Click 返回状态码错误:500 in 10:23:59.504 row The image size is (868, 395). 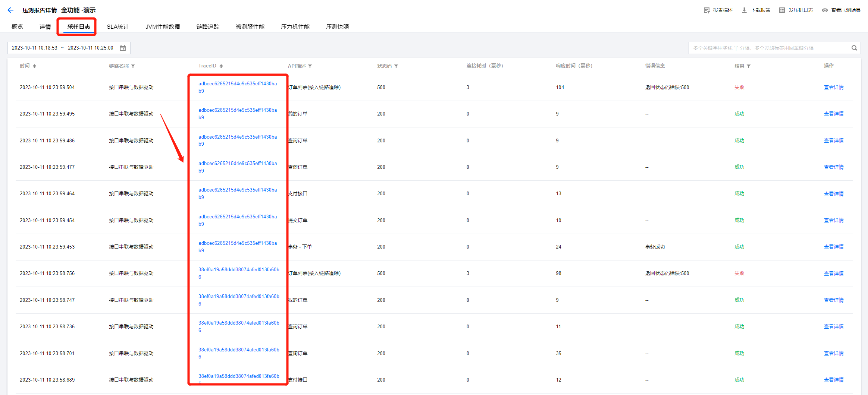coord(667,87)
